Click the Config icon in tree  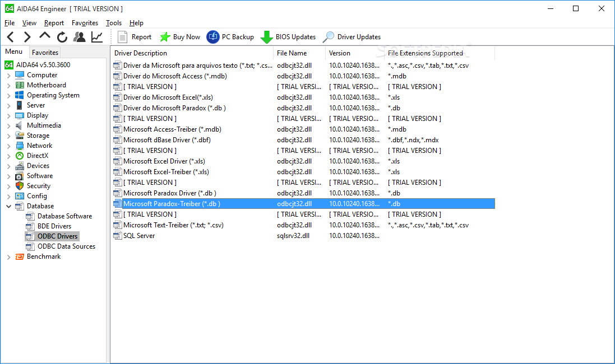(x=19, y=196)
